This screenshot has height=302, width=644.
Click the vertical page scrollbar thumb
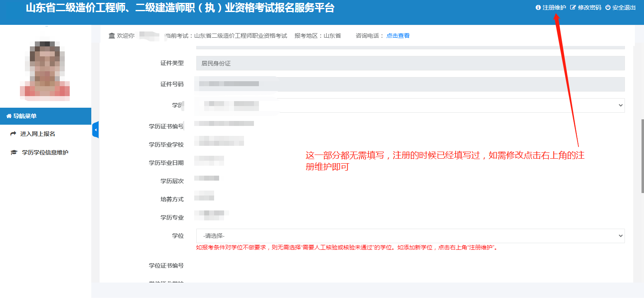pyautogui.click(x=642, y=153)
